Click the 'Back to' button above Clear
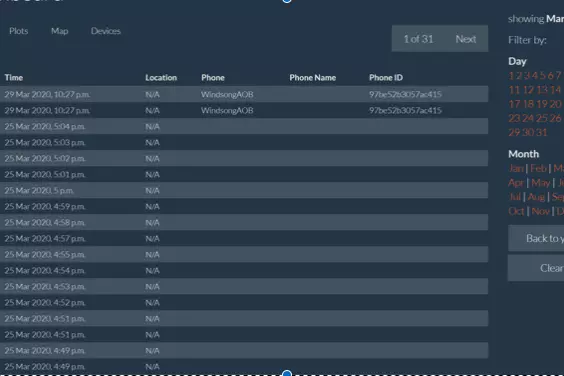Screen dimensions: 564x376 click(536, 238)
